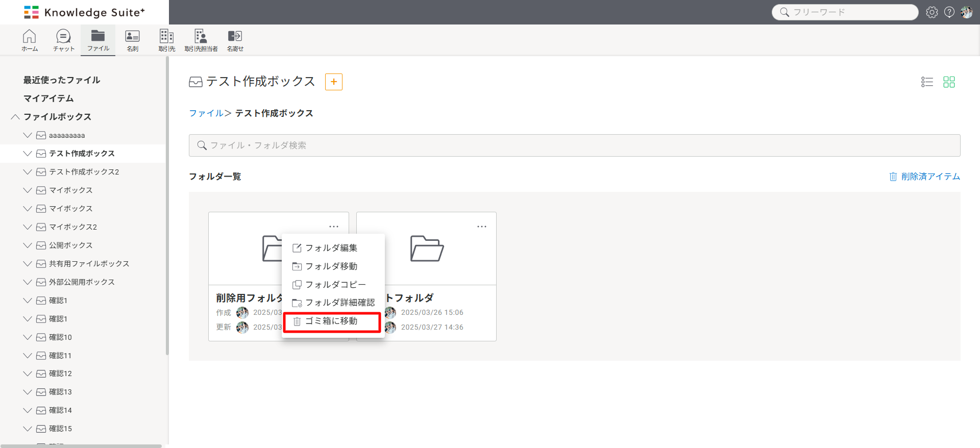The height and width of the screenshot is (448, 980).
Task: Click the sidebar horizontal scrollbar
Action: pyautogui.click(x=82, y=446)
